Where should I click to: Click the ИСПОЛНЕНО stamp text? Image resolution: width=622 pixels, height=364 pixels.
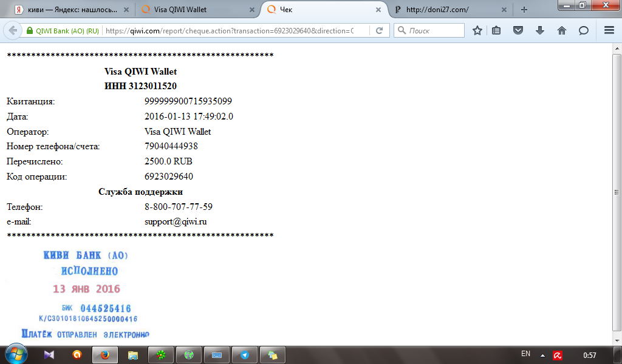[x=90, y=271]
